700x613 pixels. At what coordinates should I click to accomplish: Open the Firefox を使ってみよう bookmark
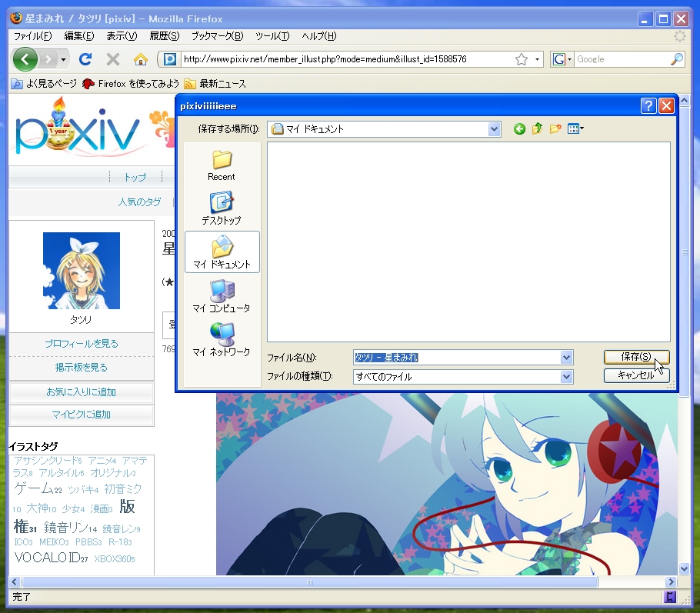click(x=131, y=84)
